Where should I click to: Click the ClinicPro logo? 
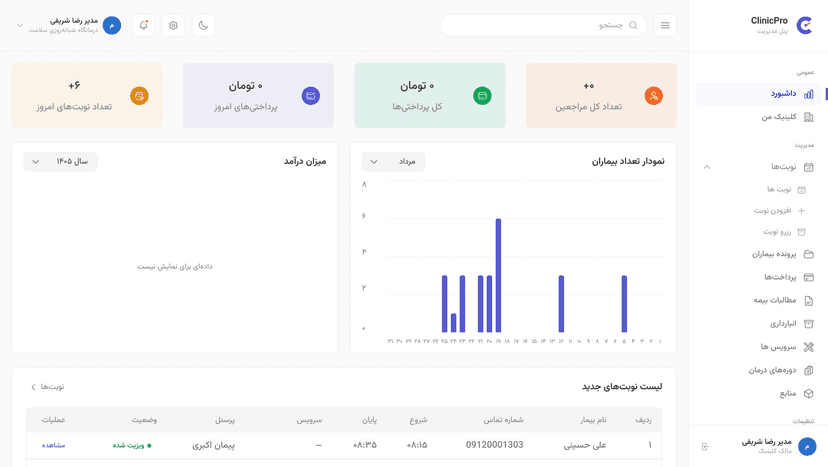point(804,25)
